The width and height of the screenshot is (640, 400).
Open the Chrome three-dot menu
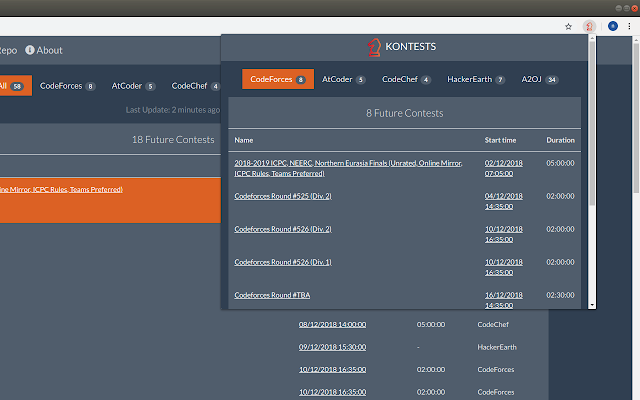tap(629, 26)
